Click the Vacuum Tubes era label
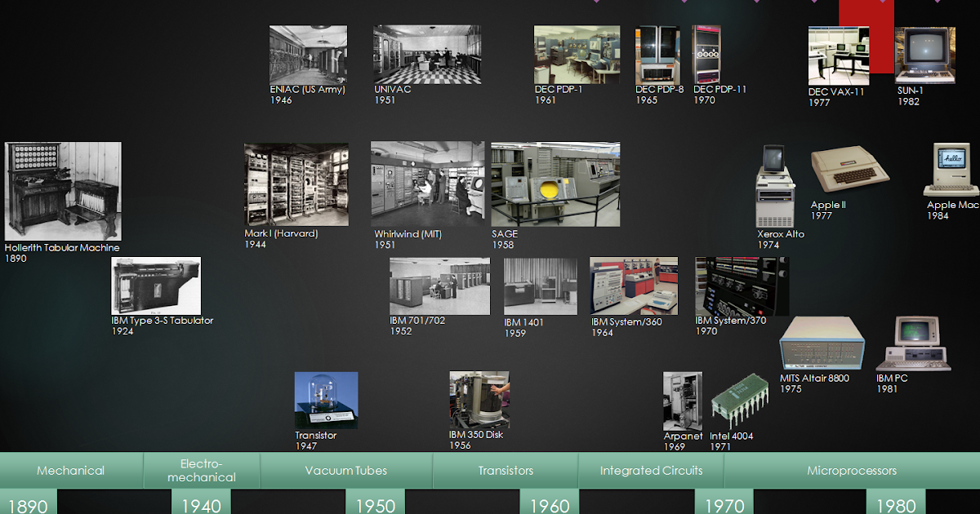The image size is (980, 514). coord(346,471)
